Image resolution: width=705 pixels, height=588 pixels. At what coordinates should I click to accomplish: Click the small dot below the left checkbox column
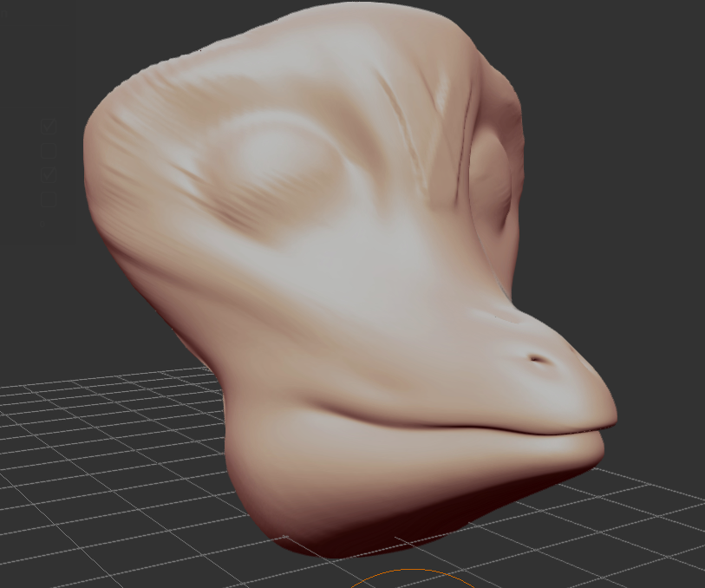(x=42, y=225)
